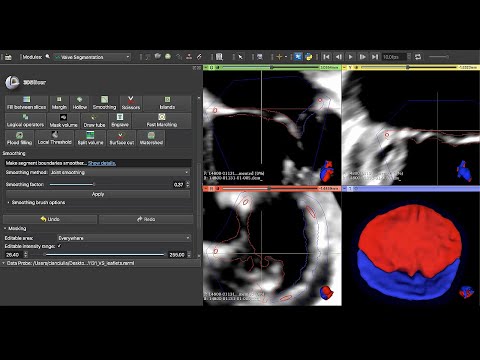Move the yellow slice offset slider
The image size is (480, 360).
pos(409,67)
